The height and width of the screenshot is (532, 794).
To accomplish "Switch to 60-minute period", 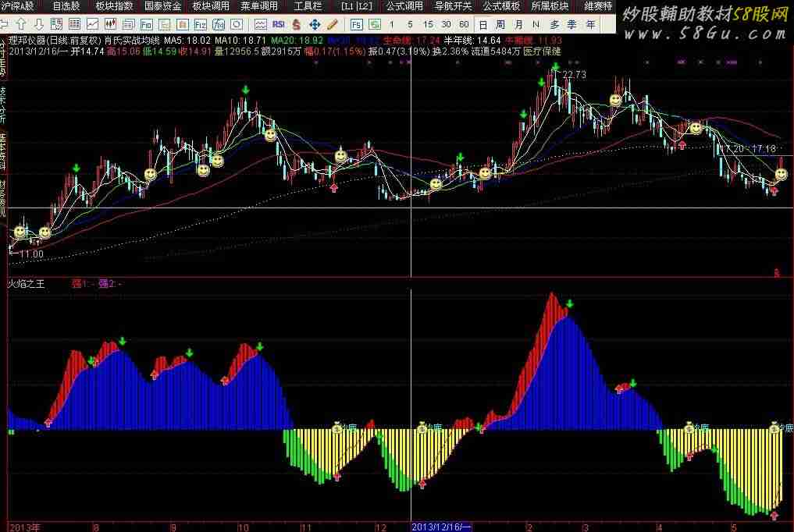I will coord(463,23).
